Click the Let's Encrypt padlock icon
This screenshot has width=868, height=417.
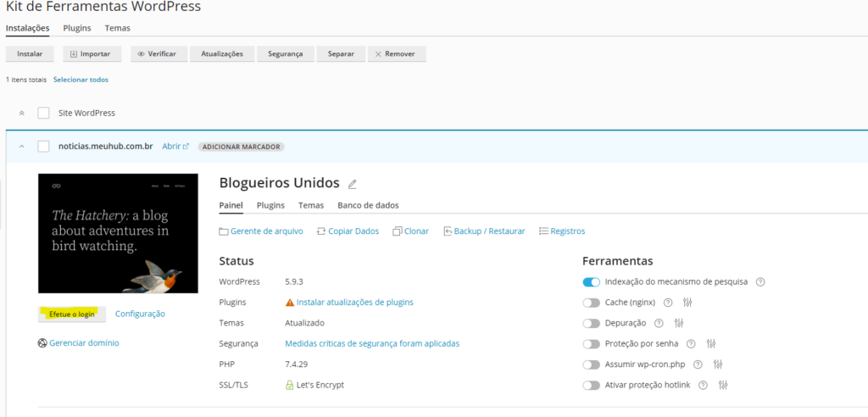click(289, 385)
